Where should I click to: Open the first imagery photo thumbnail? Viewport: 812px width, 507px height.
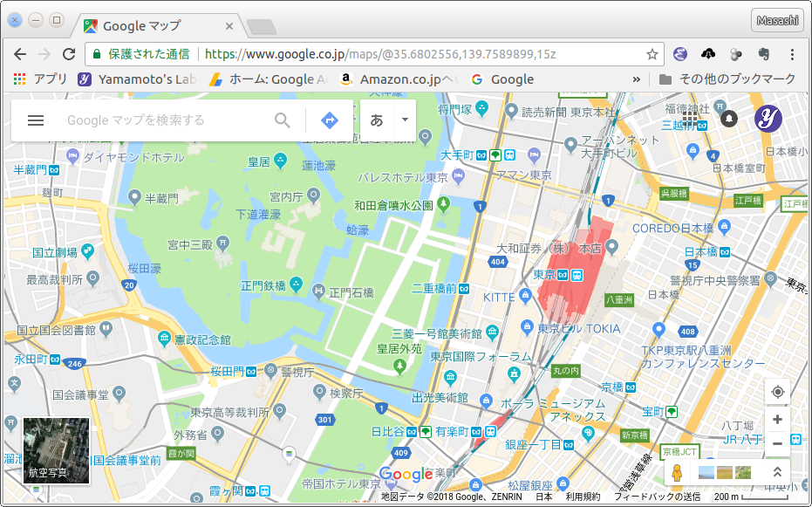(706, 472)
